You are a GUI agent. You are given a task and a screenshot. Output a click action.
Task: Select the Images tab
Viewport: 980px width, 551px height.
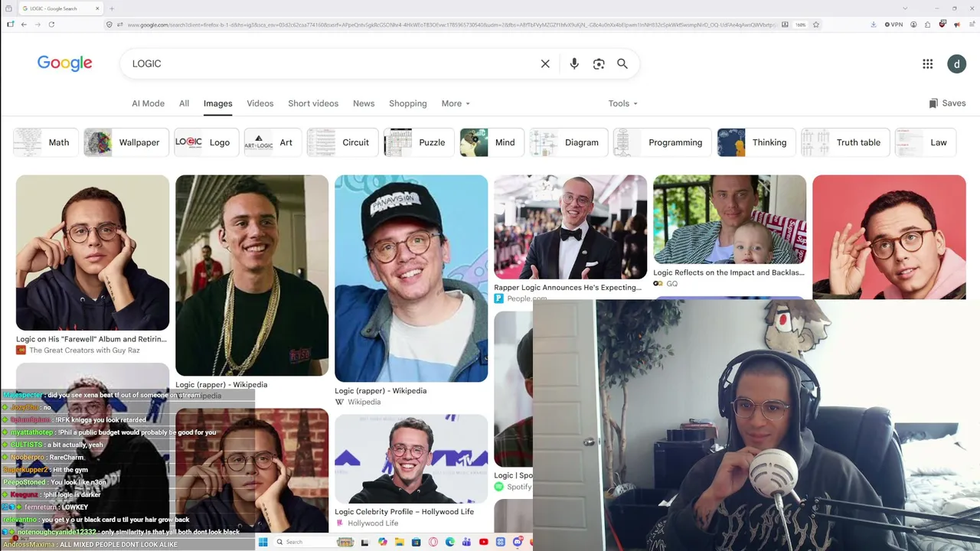pyautogui.click(x=217, y=103)
